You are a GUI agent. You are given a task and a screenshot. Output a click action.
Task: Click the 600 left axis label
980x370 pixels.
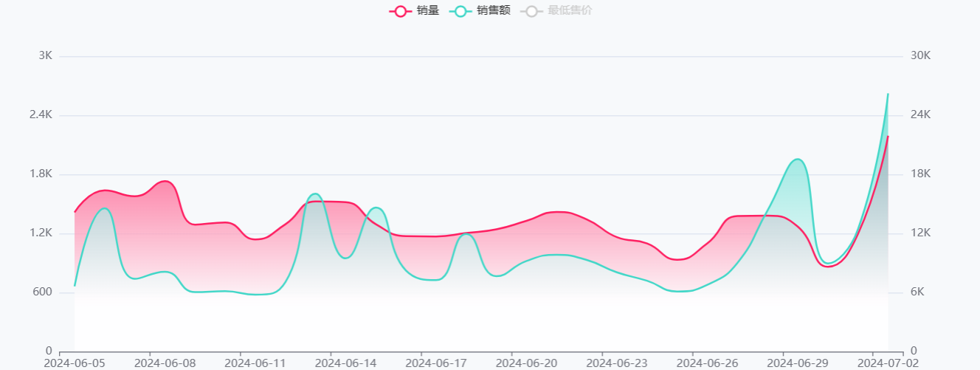pyautogui.click(x=43, y=292)
